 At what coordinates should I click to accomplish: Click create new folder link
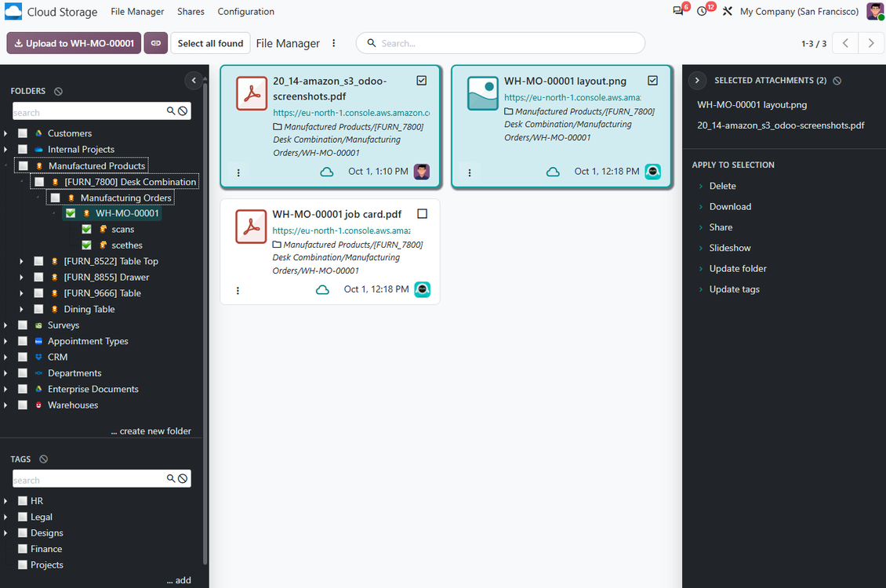pyautogui.click(x=151, y=431)
